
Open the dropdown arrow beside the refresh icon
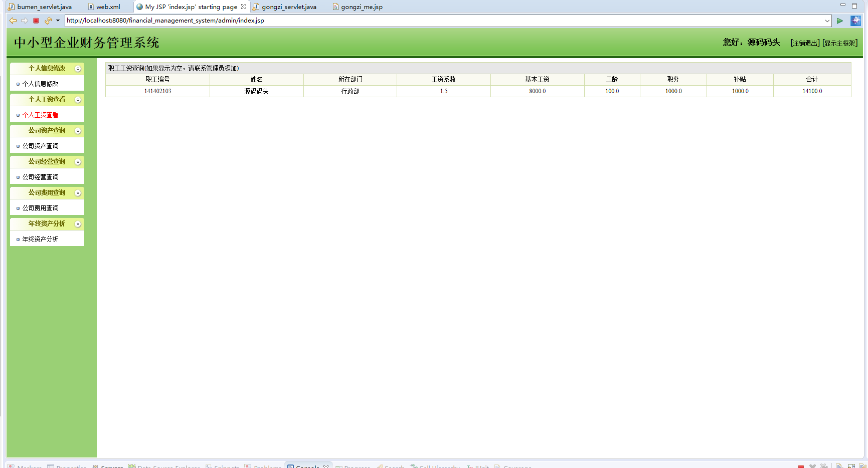click(x=58, y=21)
